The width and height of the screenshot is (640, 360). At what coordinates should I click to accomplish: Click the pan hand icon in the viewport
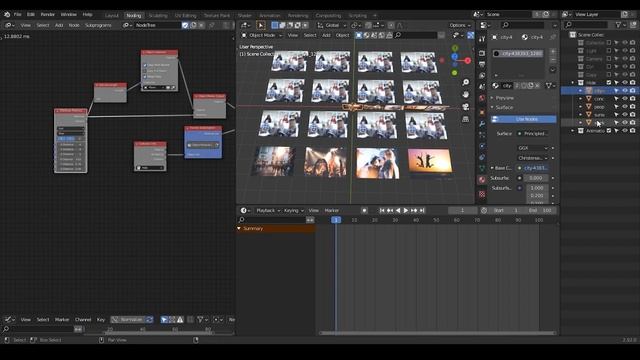(466, 95)
